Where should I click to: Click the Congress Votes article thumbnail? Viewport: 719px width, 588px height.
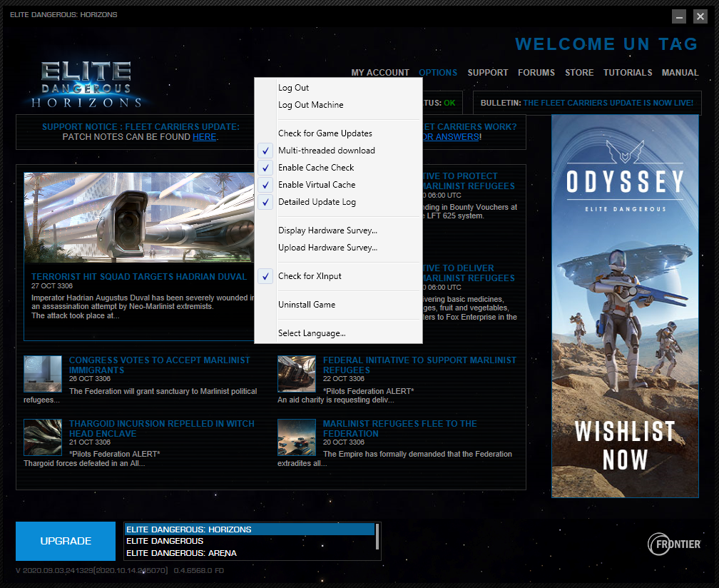pos(43,374)
